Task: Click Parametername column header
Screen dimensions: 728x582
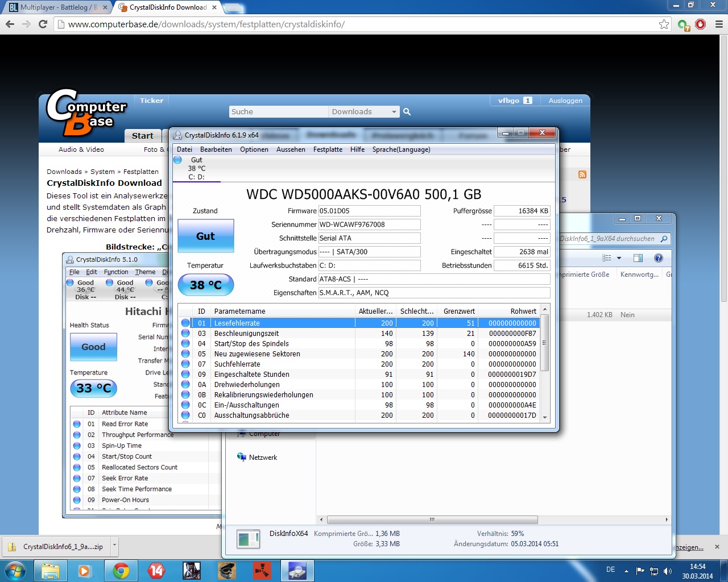Action: point(283,311)
